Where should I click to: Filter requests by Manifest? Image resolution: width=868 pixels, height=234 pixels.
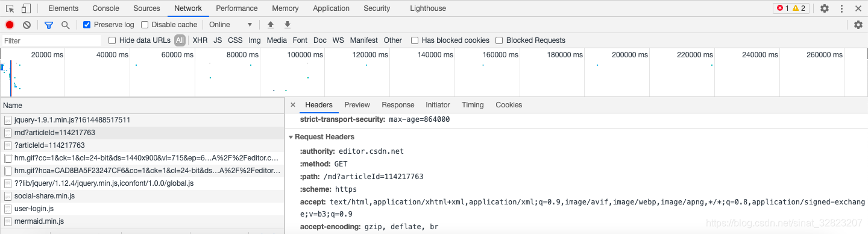pos(363,40)
